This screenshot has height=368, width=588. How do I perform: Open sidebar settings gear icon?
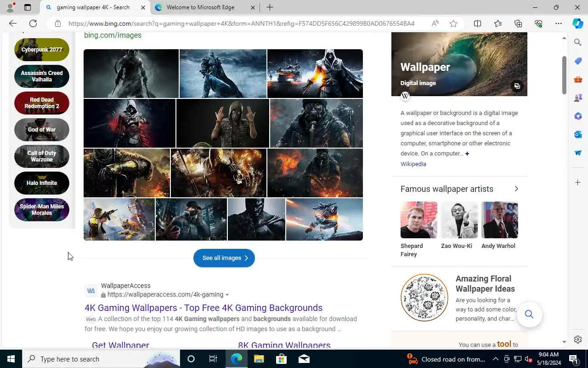point(578,339)
